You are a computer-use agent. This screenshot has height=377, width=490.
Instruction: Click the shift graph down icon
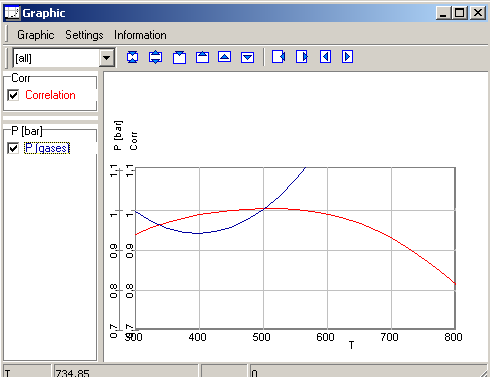tap(248, 57)
